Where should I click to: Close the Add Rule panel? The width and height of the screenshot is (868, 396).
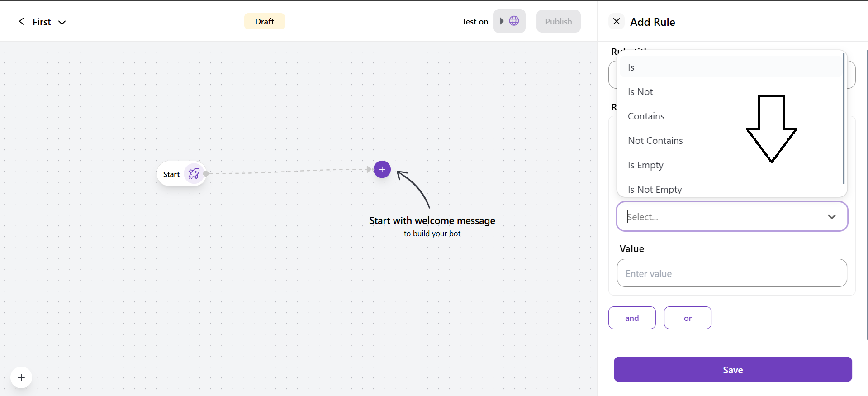tap(616, 22)
